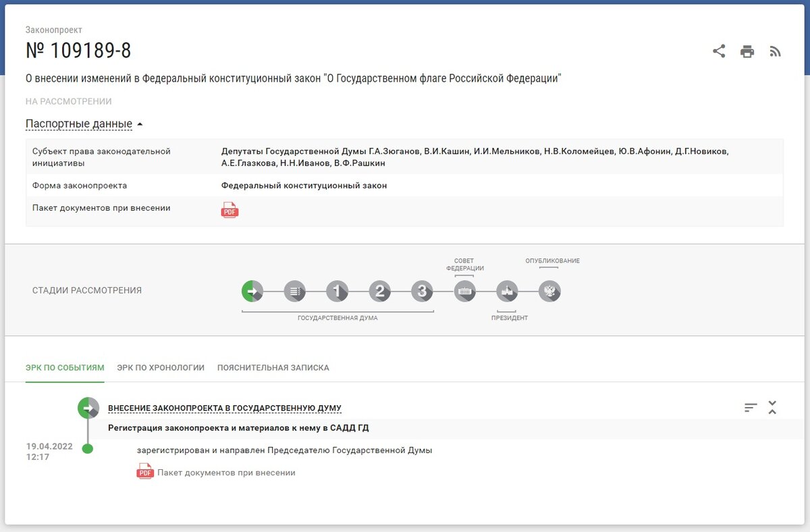Switch to the ЭРК ПО ХРОНОЛОГИИ tab

[161, 368]
